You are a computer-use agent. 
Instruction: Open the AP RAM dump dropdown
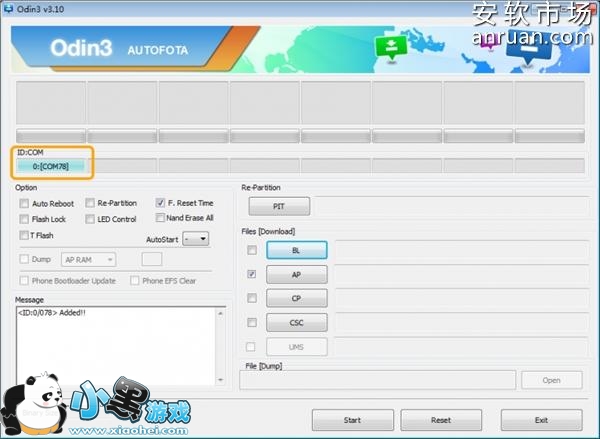(88, 259)
